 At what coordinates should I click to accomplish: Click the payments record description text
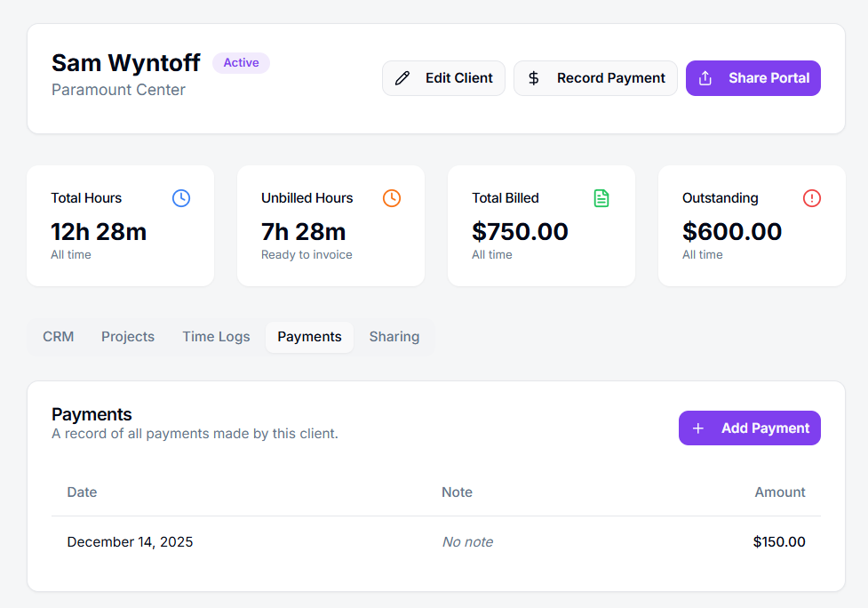195,434
